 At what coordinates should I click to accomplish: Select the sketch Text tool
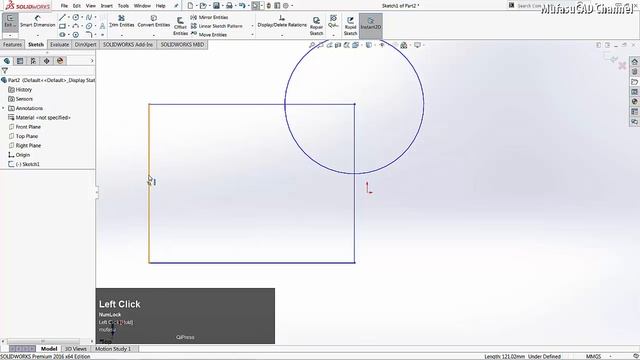coord(102,26)
